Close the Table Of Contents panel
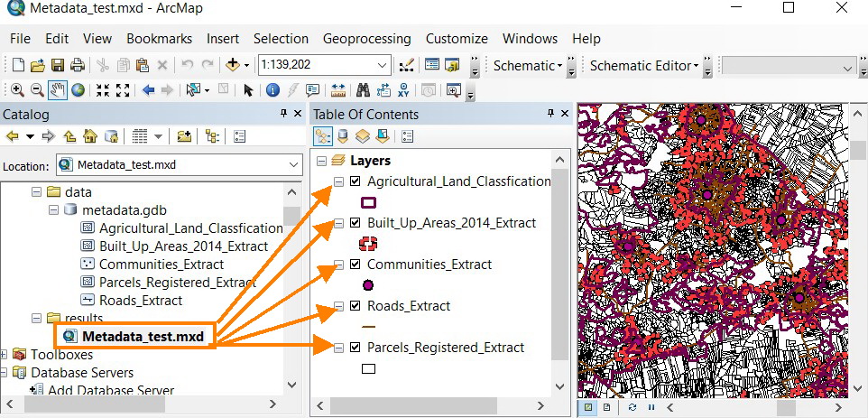 (x=565, y=114)
